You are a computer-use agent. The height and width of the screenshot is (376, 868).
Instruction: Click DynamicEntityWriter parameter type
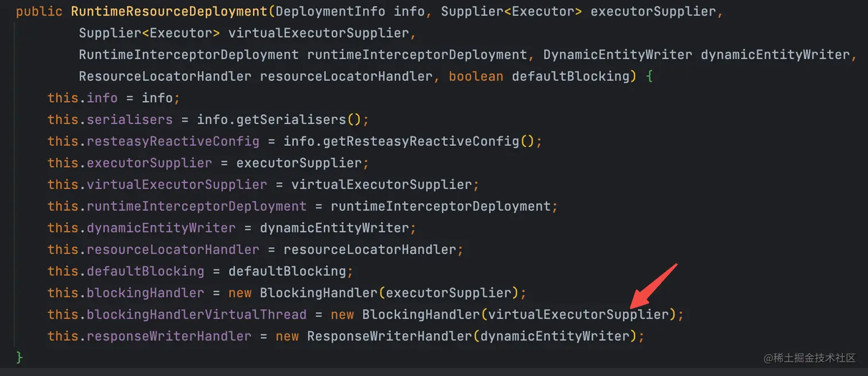pyautogui.click(x=618, y=55)
